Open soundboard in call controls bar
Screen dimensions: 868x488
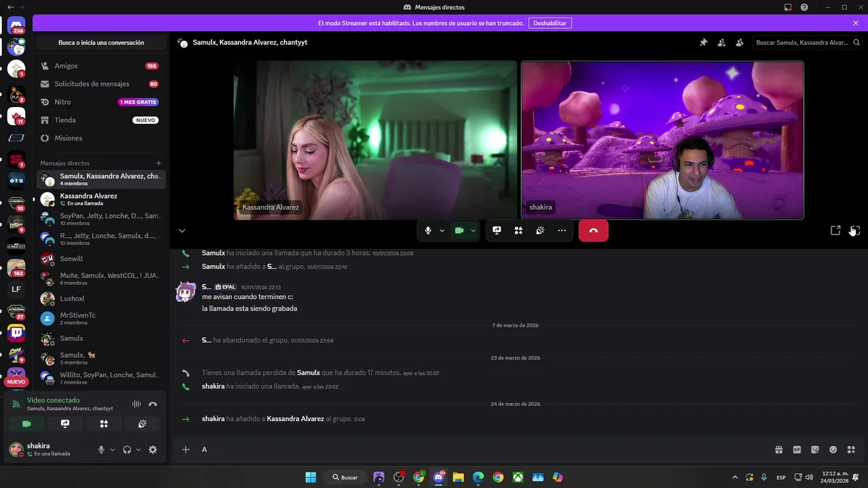click(540, 230)
